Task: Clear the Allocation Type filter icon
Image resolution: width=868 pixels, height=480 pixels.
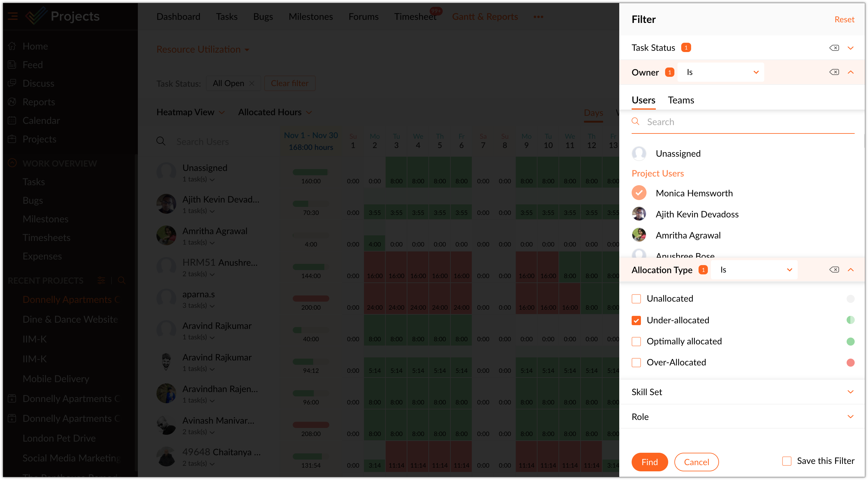Action: 834,269
